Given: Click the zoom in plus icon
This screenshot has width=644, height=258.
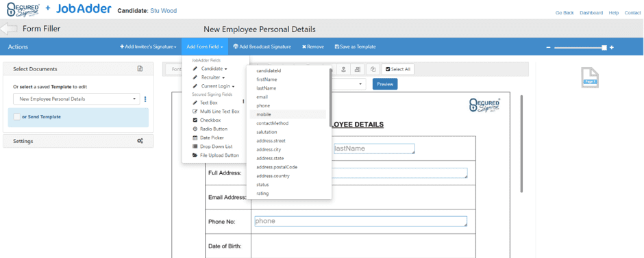Looking at the screenshot, I should [x=612, y=48].
